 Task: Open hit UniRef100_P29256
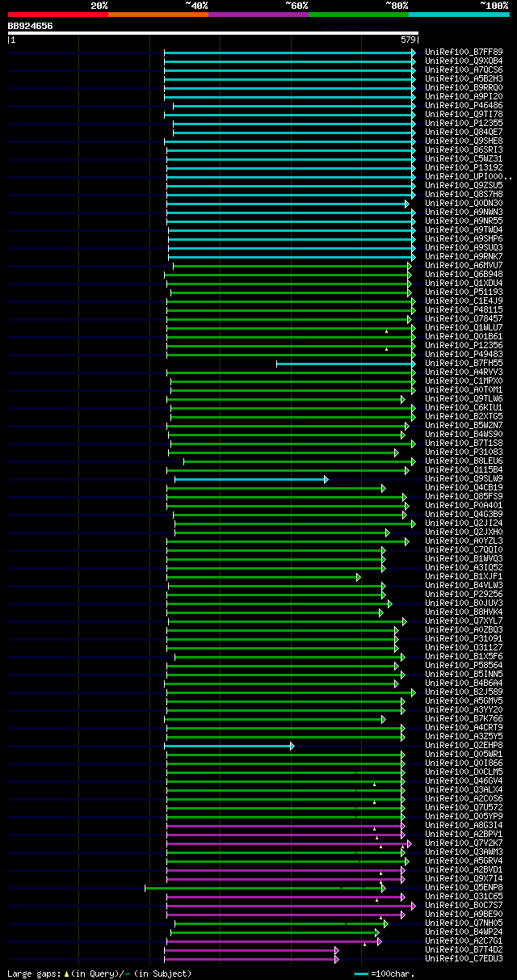[464, 595]
